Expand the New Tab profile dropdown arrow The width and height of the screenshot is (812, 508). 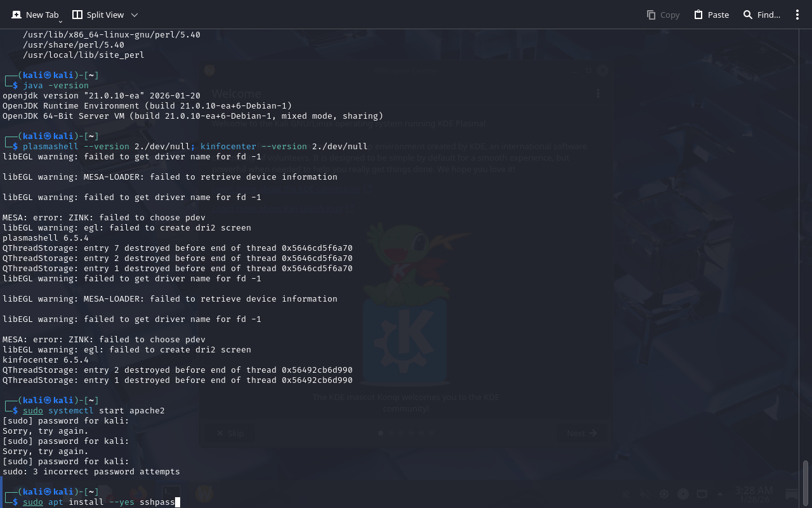point(60,21)
